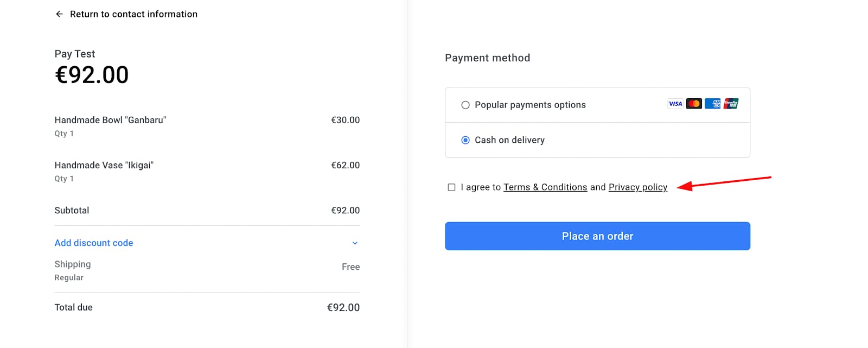
Task: Return to contact information link
Action: click(133, 14)
